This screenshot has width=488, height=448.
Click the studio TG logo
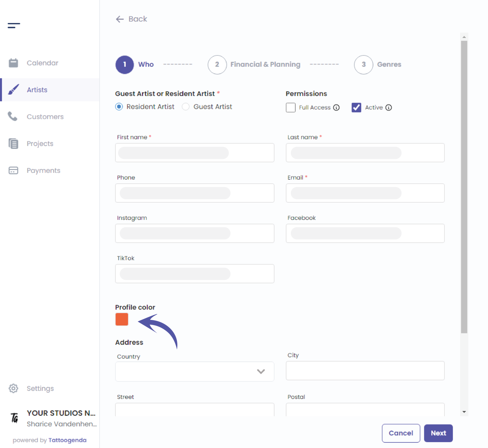click(15, 418)
